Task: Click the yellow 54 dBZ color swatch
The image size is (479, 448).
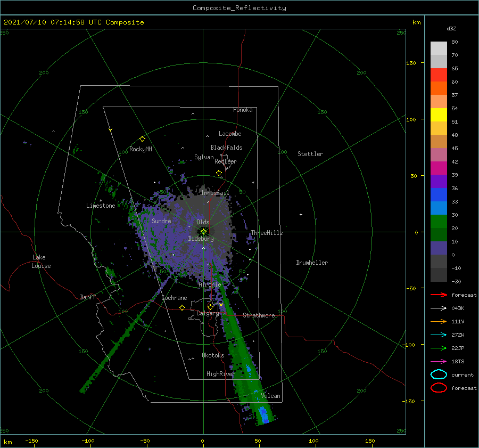Action: point(439,115)
